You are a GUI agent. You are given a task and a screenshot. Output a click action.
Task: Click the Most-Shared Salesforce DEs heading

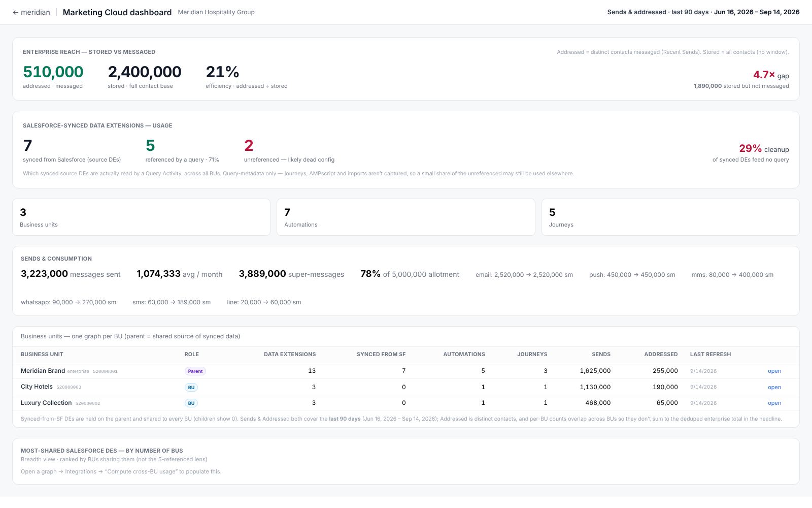pos(102,451)
